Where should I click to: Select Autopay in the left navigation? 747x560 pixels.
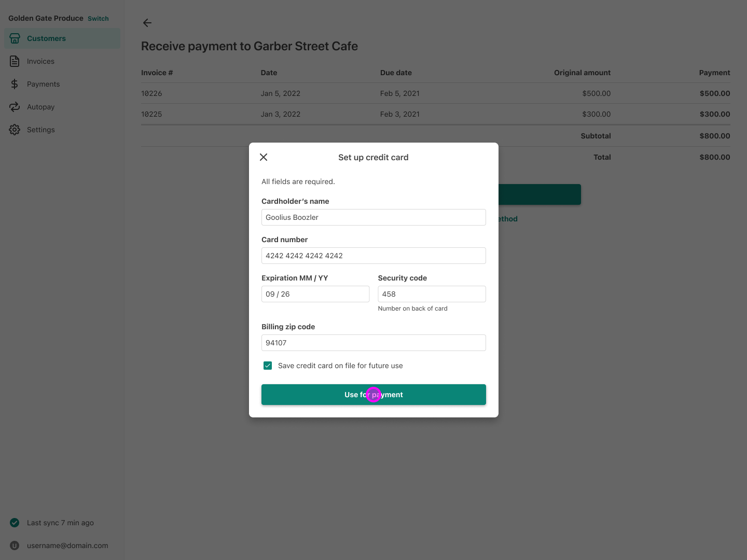[x=40, y=107]
